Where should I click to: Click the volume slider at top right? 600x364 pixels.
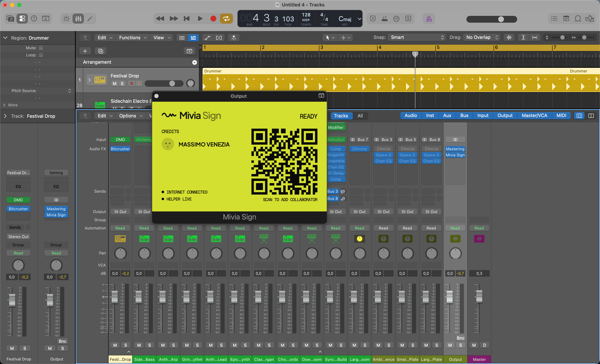point(501,19)
